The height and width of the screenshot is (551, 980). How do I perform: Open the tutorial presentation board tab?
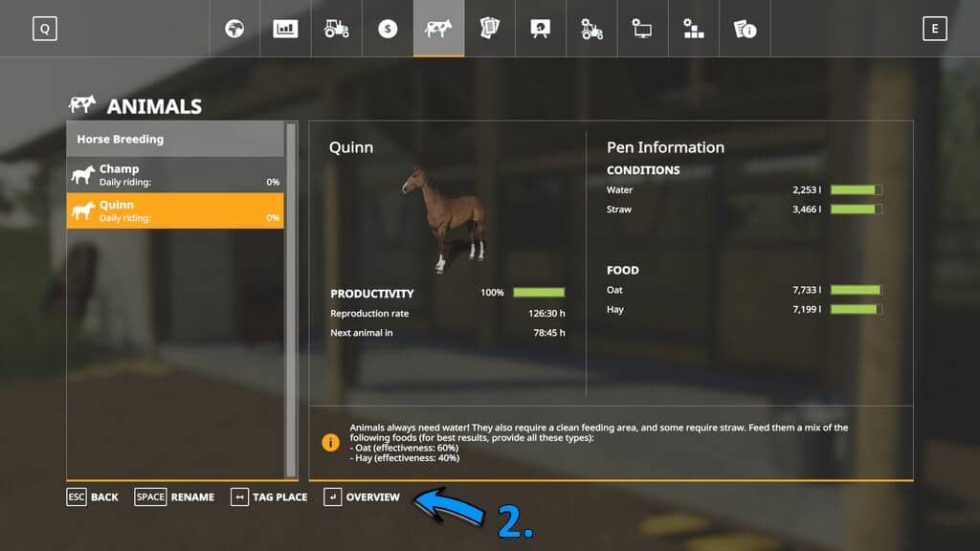pyautogui.click(x=541, y=29)
